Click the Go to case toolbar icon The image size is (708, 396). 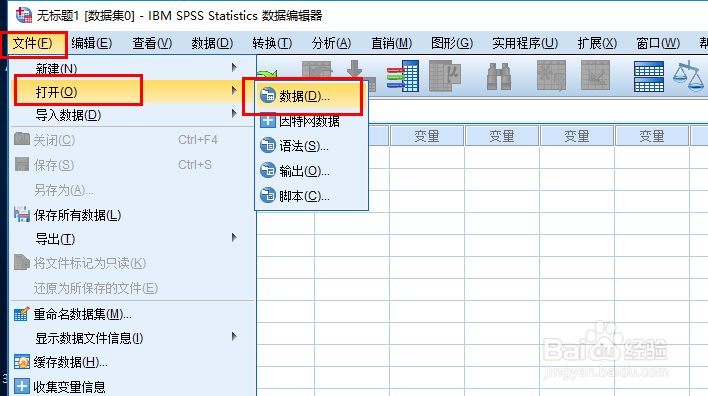click(x=317, y=70)
